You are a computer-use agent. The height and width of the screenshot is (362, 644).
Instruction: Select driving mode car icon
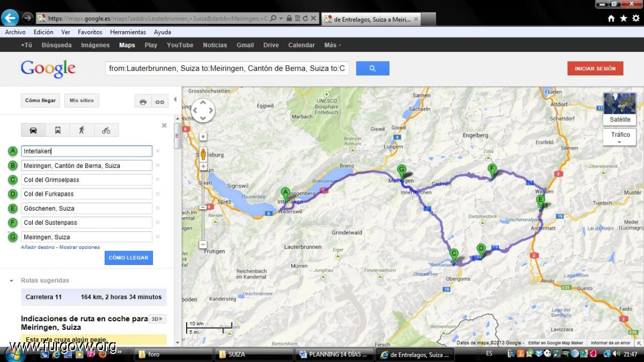33,130
